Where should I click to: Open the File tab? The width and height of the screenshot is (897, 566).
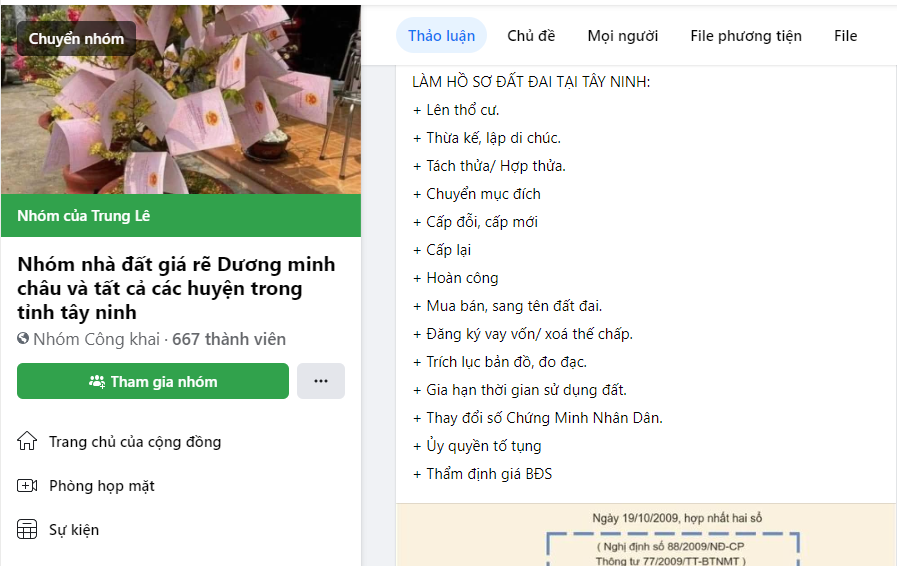pos(845,36)
